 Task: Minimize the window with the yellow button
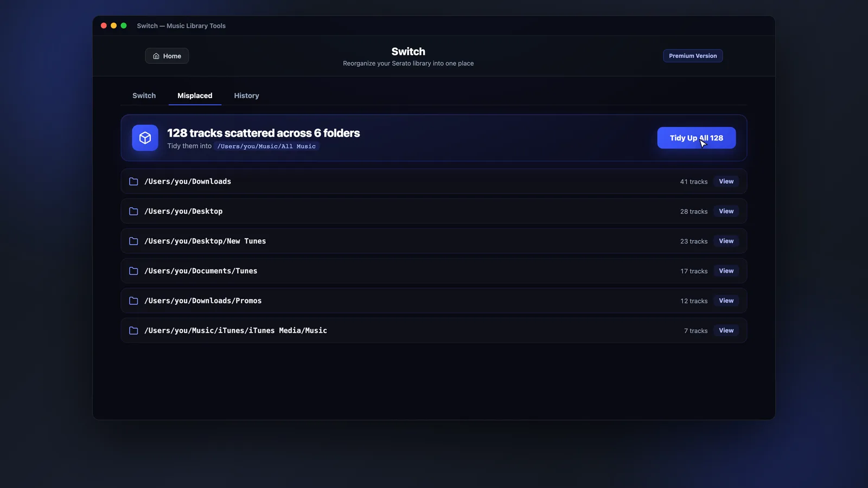(113, 25)
